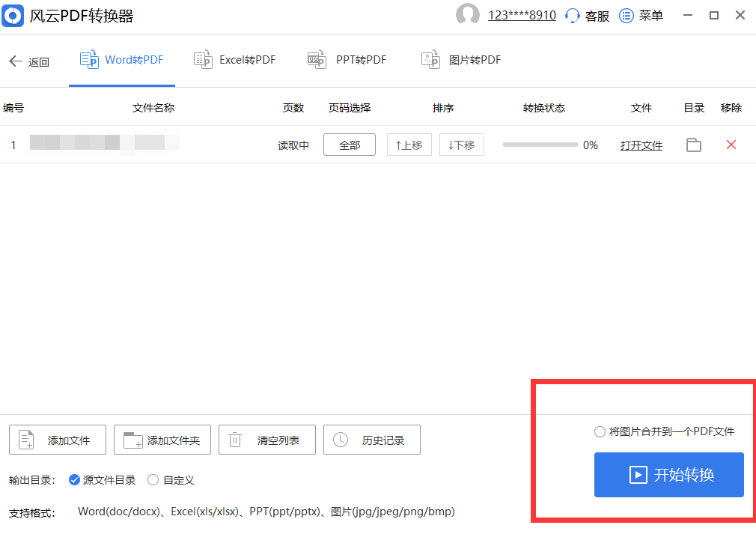Click the conversion progress bar at 0%
The width and height of the screenshot is (756, 534).
click(540, 145)
